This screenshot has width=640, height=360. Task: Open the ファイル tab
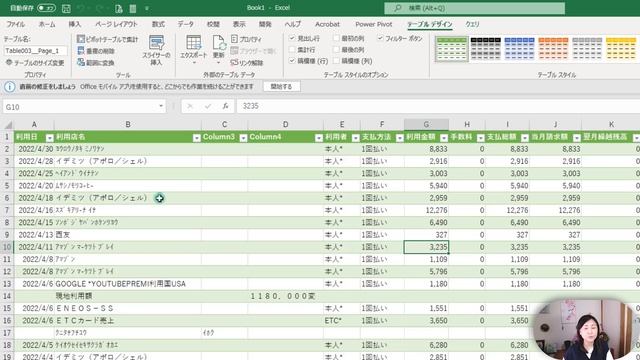tap(16, 24)
